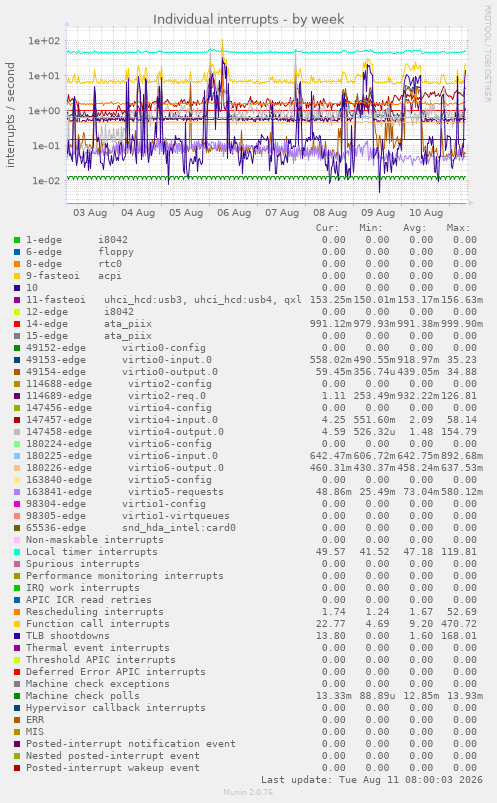Click the 10 Aug axis label
Viewport: 497px width, 803px height.
tap(426, 213)
